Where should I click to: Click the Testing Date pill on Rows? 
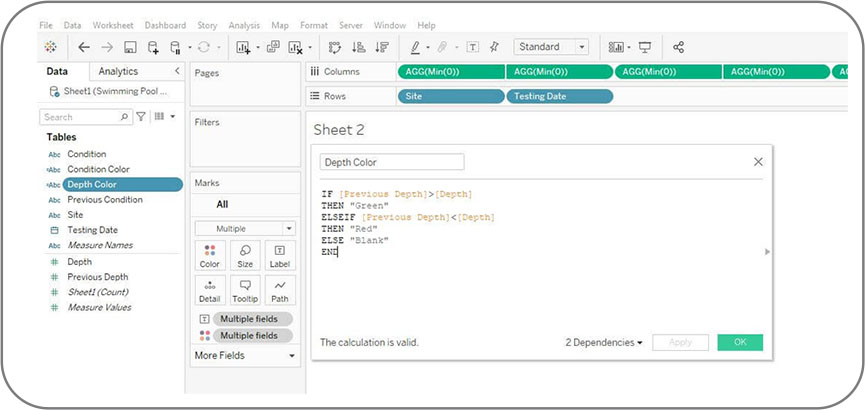pos(559,96)
